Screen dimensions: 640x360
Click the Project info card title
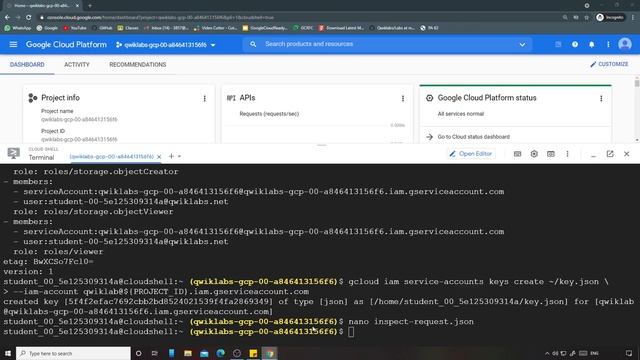[x=60, y=98]
